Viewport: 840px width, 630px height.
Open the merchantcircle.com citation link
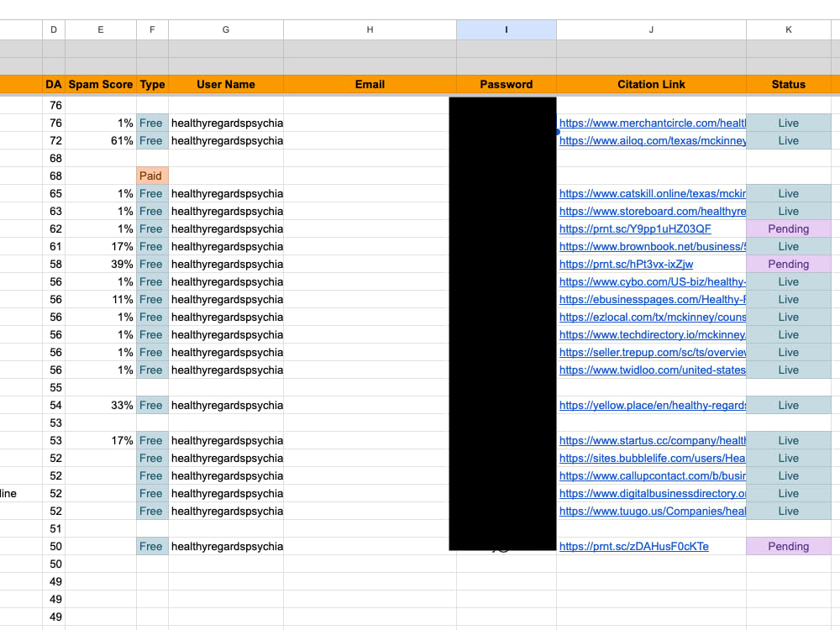coord(652,123)
